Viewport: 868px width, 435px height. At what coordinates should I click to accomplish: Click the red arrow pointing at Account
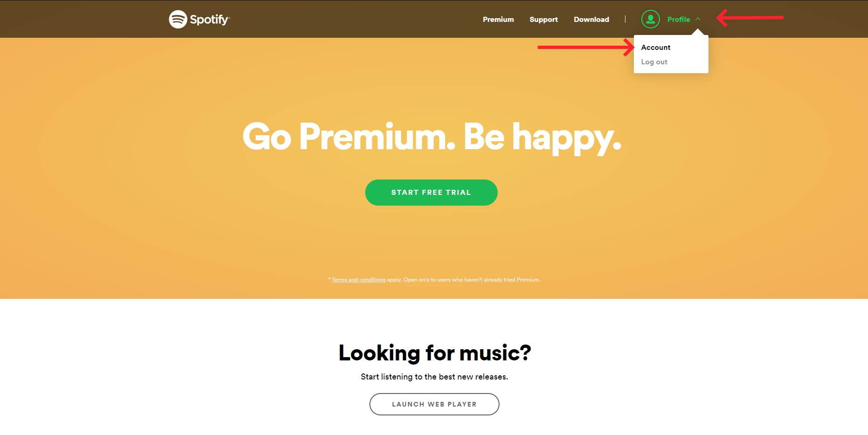[585, 47]
